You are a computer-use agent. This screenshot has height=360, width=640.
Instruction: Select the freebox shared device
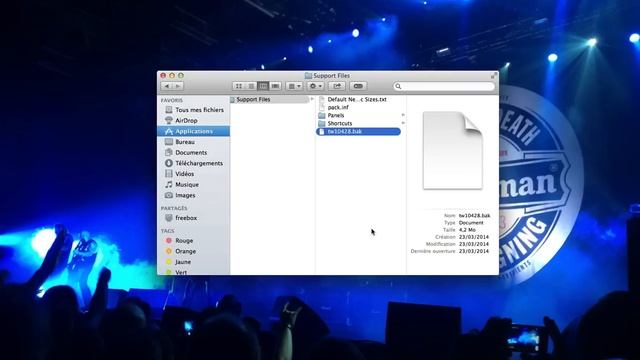tap(193, 218)
